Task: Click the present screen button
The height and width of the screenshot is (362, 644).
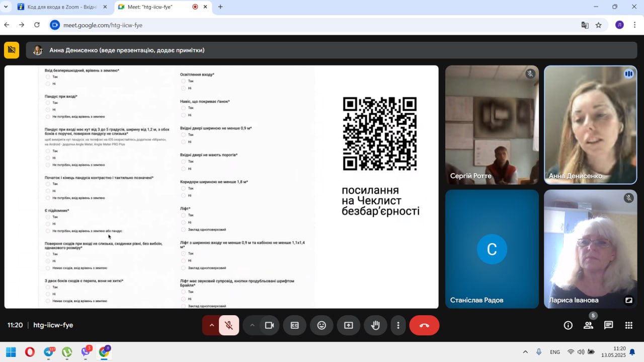Action: click(x=349, y=325)
